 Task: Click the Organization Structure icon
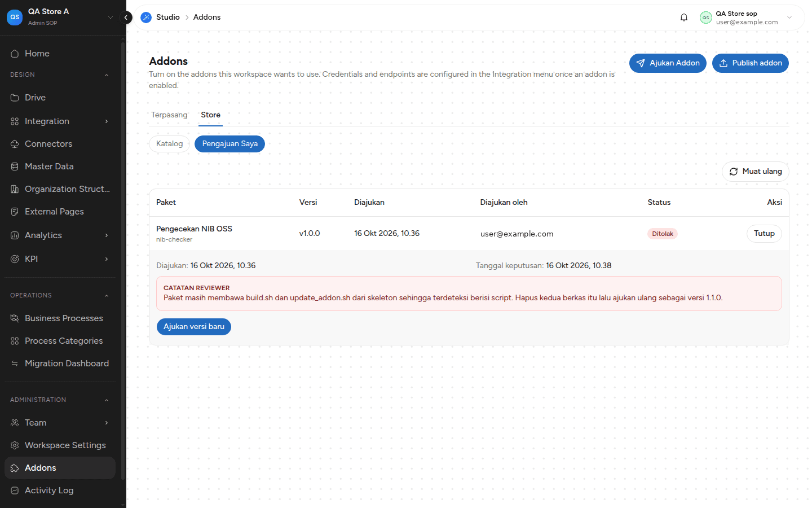15,189
